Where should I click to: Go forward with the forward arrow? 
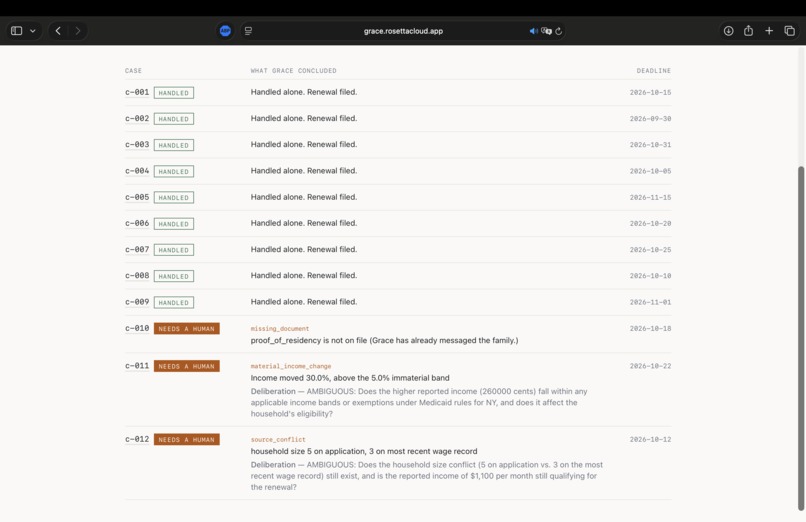tap(78, 31)
